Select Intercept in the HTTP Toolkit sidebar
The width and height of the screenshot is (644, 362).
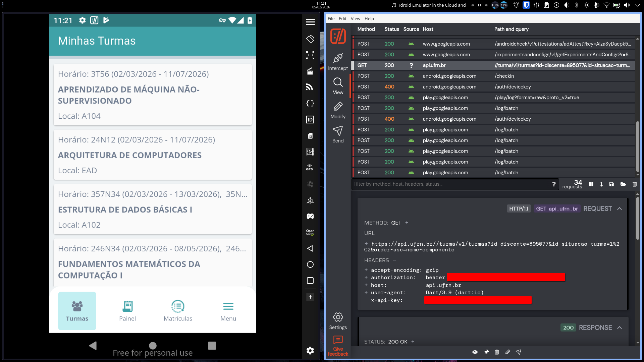(338, 62)
